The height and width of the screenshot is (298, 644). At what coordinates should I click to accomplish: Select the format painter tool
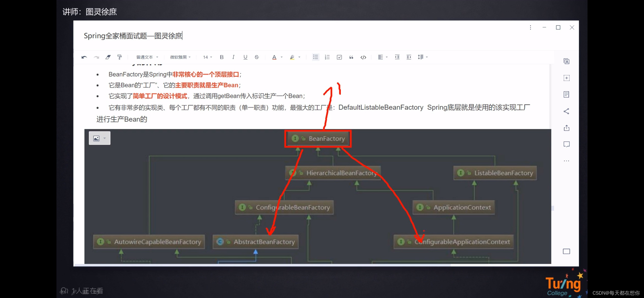pyautogui.click(x=120, y=57)
